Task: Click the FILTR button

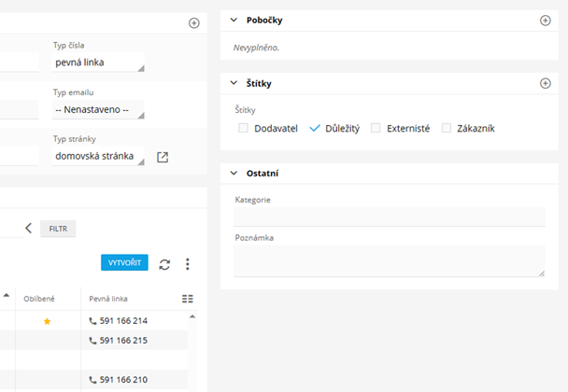Action: point(58,228)
